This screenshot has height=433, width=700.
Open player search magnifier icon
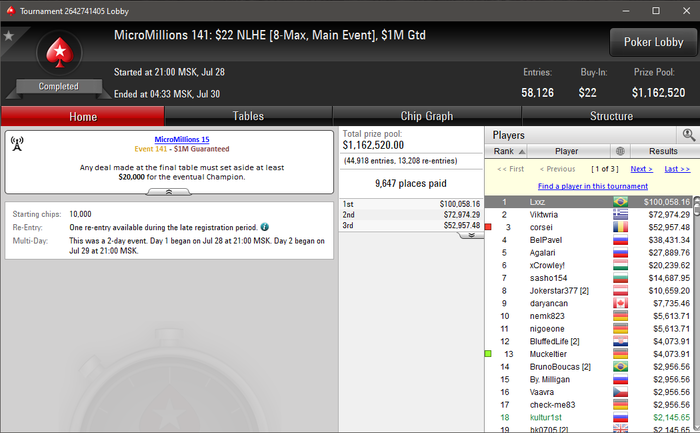pos(688,135)
